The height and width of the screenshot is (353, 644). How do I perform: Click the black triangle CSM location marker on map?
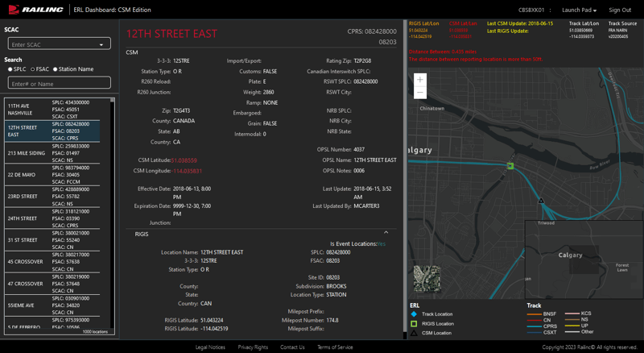tap(541, 201)
